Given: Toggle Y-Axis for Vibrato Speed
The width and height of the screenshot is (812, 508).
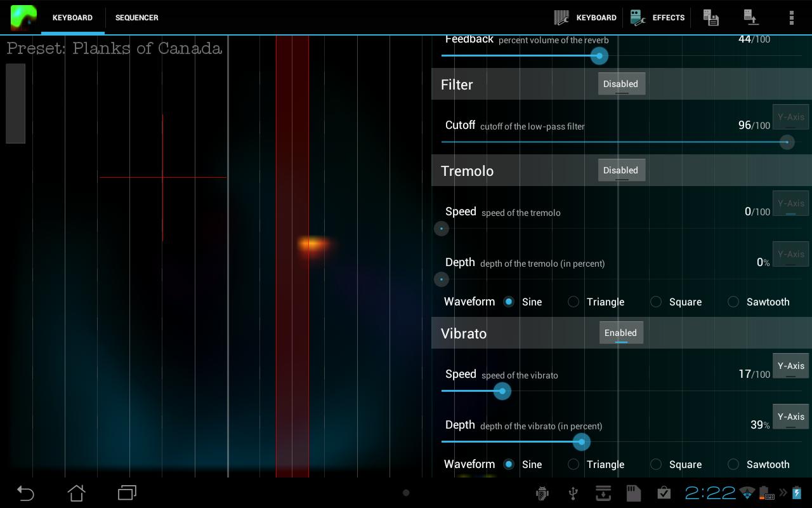Looking at the screenshot, I should click(x=791, y=366).
